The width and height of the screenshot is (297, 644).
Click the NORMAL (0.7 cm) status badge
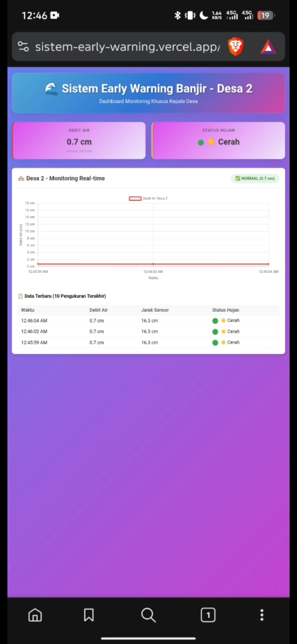[255, 178]
